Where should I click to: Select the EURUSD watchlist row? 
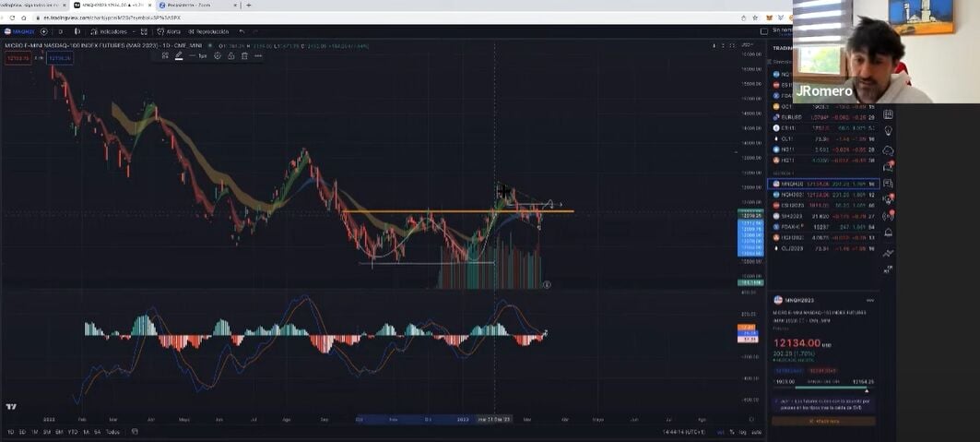[x=824, y=117]
